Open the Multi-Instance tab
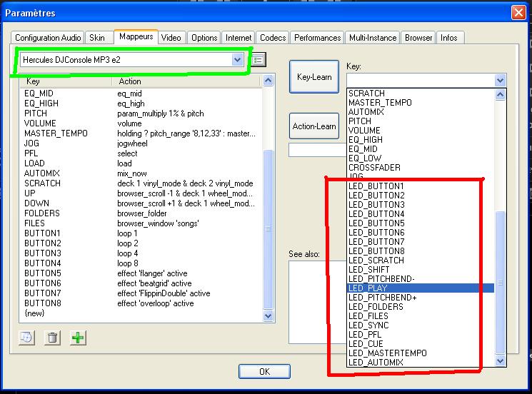 pos(372,38)
